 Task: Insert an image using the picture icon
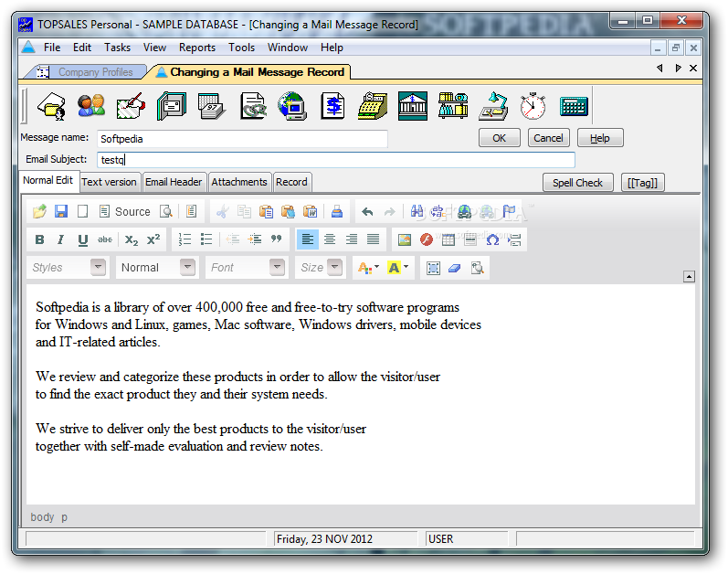405,239
